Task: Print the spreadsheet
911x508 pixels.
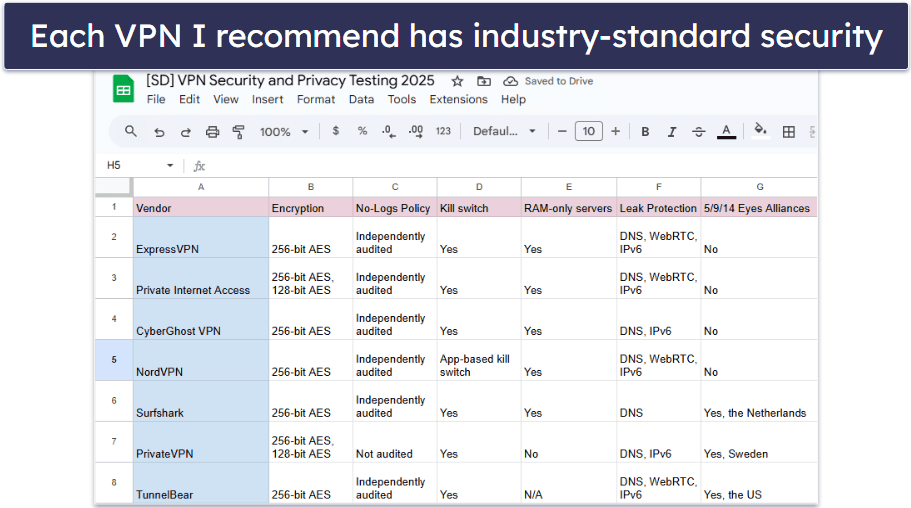Action: (x=212, y=132)
